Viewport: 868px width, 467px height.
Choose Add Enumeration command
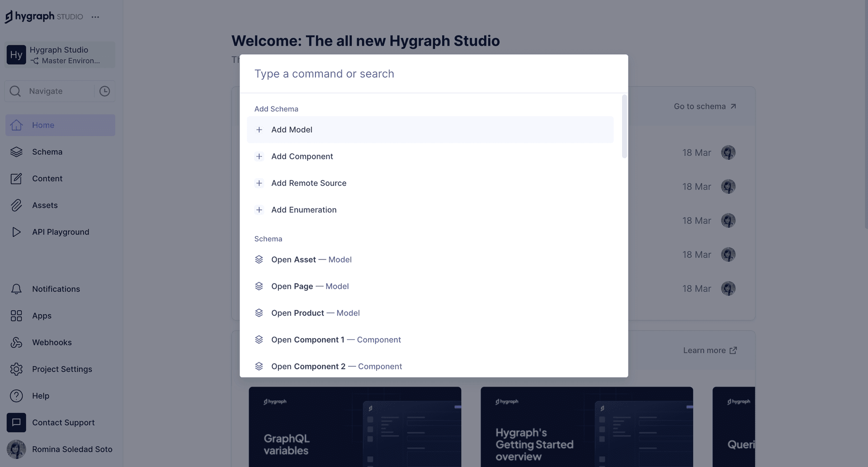(x=430, y=210)
